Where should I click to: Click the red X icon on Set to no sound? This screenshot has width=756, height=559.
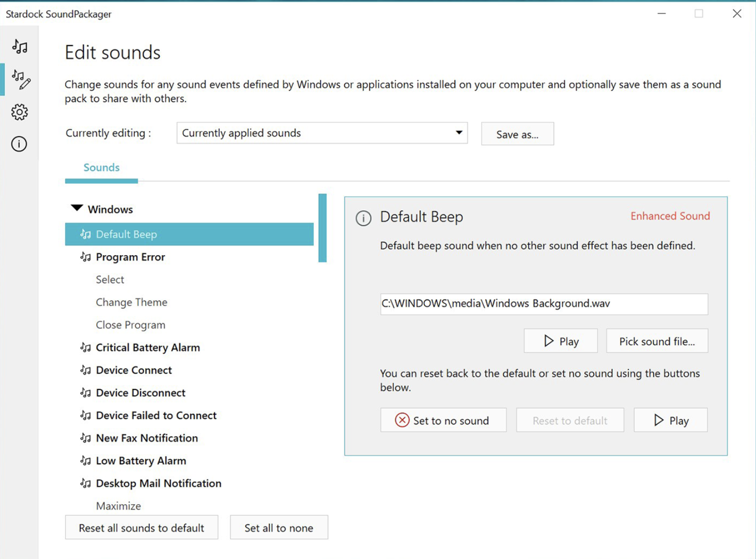tap(402, 420)
